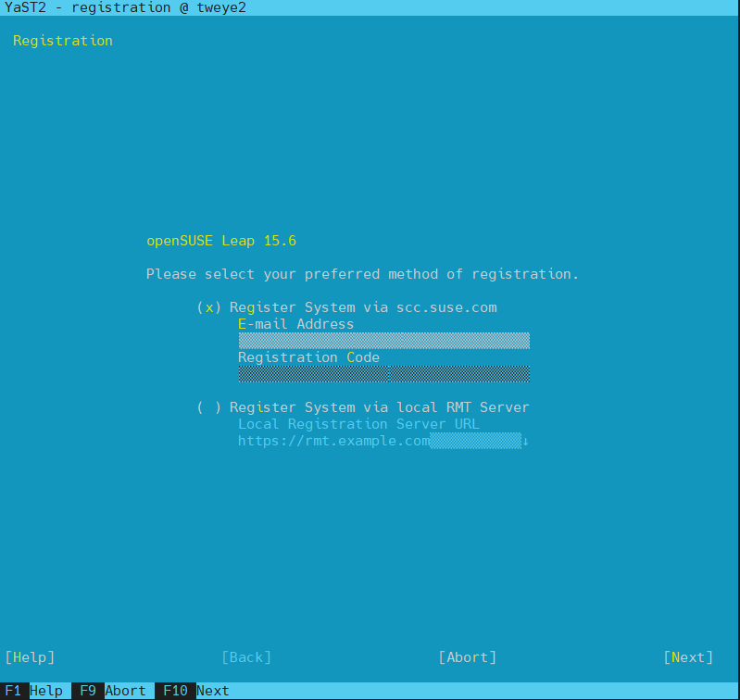This screenshot has width=740, height=700.
Task: Click the disabled [Back] button
Action: pos(246,657)
